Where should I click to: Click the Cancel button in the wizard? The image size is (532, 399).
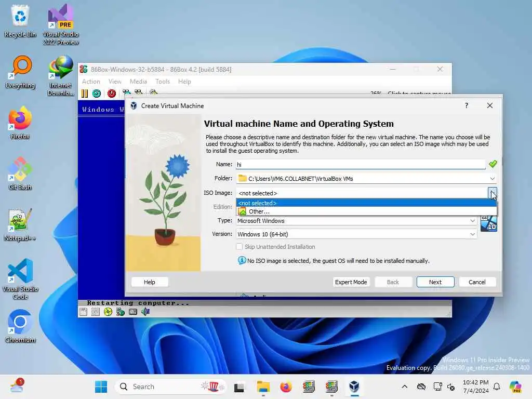pyautogui.click(x=477, y=282)
